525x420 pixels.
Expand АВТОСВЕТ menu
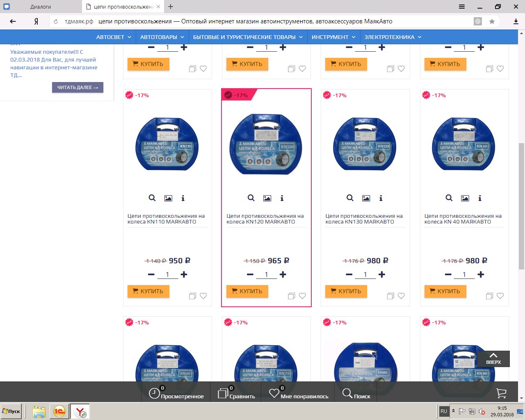[x=114, y=37]
